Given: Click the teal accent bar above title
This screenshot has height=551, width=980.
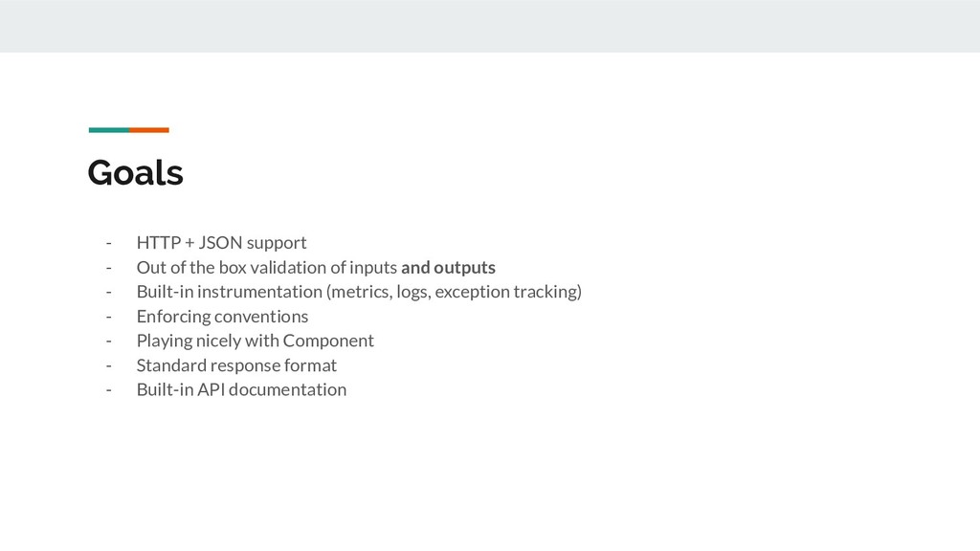Looking at the screenshot, I should 109,130.
